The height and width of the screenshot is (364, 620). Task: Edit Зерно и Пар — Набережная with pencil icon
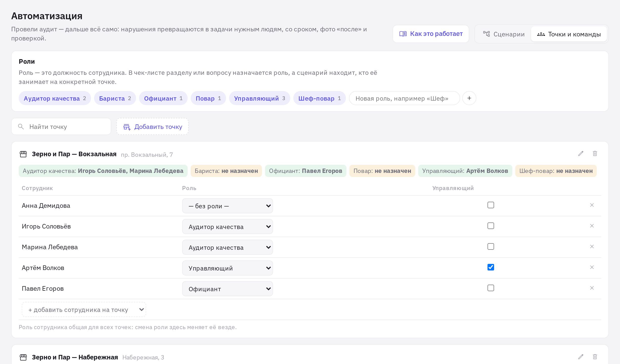click(x=581, y=357)
